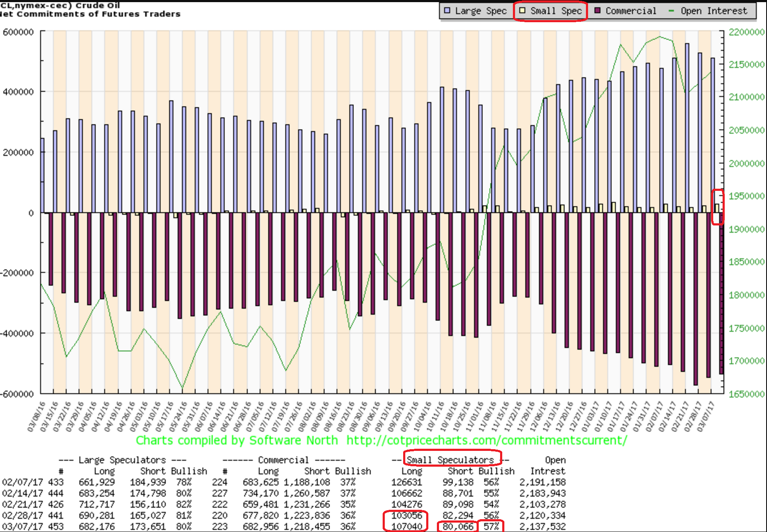
Task: Select the 'Large Spec' legend label
Action: coord(481,11)
